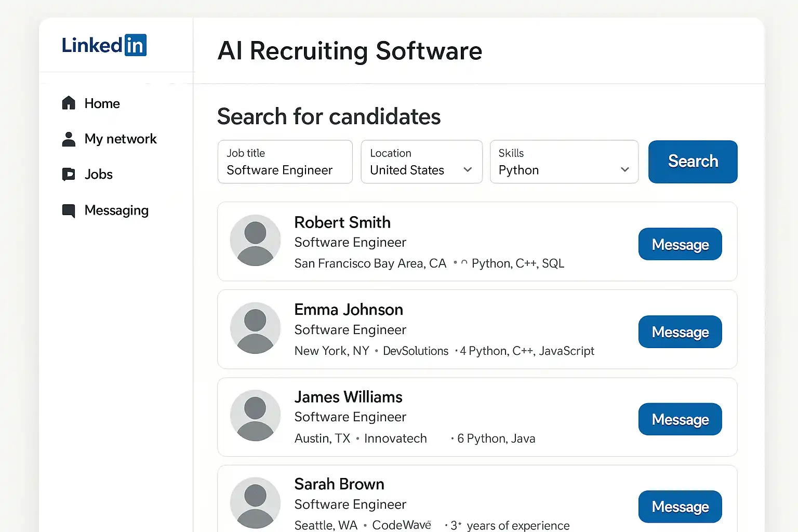The height and width of the screenshot is (532, 798).
Task: Click the LinkedIn logo
Action: (104, 45)
